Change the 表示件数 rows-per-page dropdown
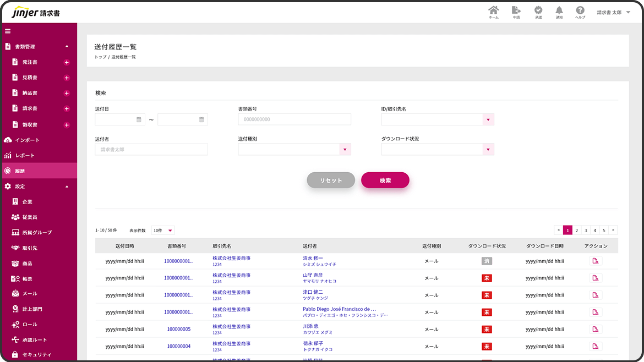Viewport: 644px width, 362px height. point(163,231)
